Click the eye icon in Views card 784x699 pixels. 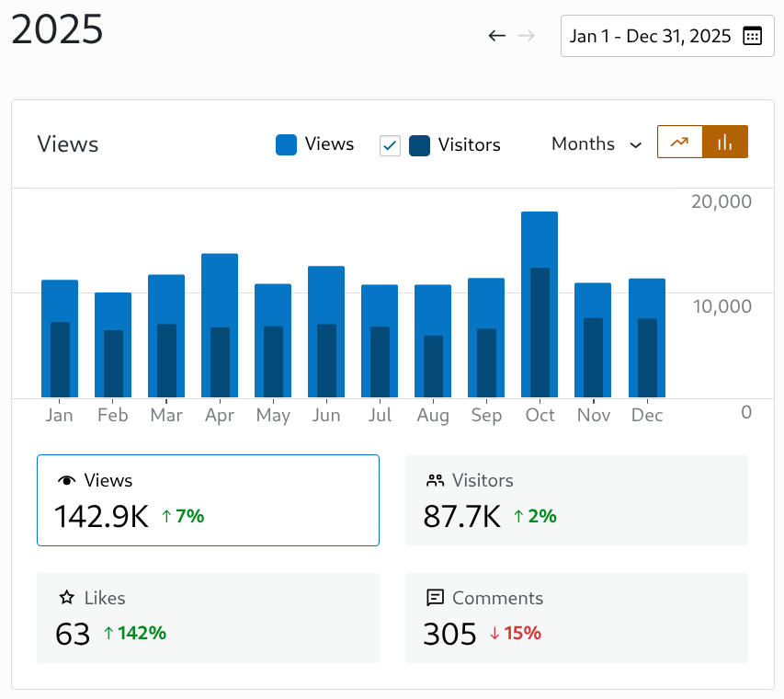click(x=66, y=481)
